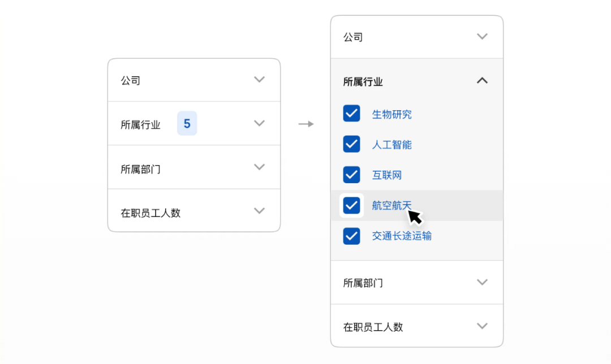Click the gray arrow between the panels
611x364 pixels.
[306, 124]
